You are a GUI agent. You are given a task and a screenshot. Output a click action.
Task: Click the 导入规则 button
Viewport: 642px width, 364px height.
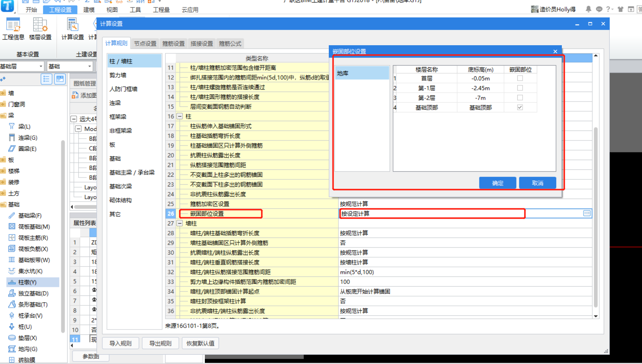click(x=120, y=343)
